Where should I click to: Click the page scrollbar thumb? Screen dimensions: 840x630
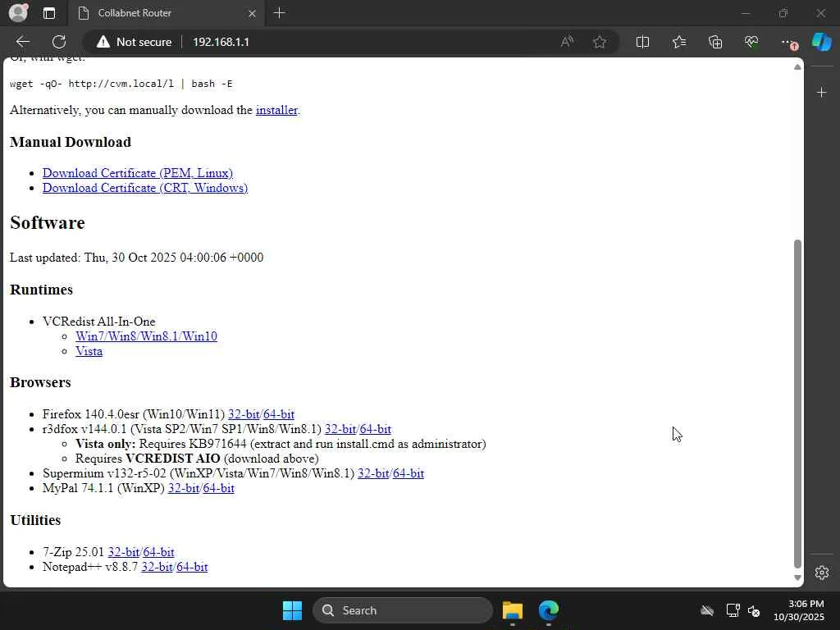click(797, 404)
